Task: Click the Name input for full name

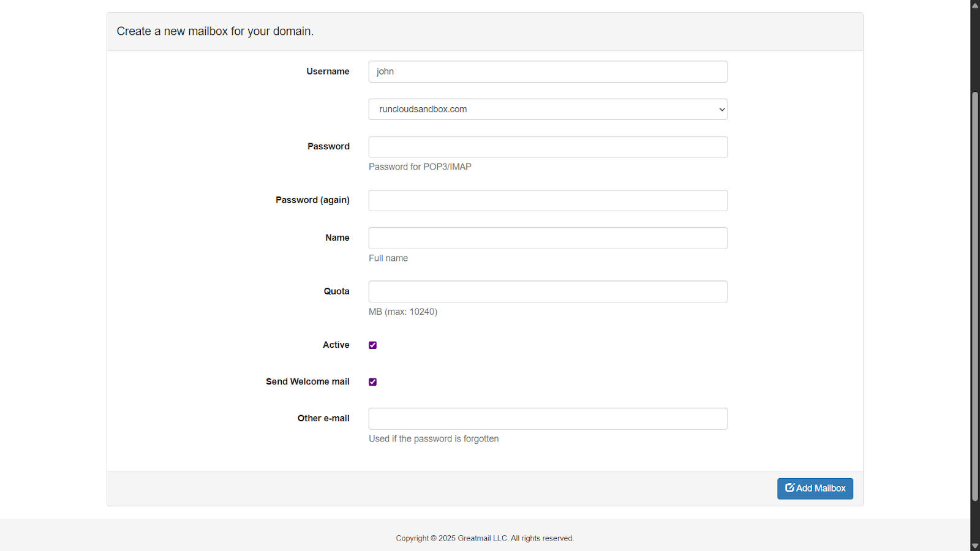Action: coord(548,238)
